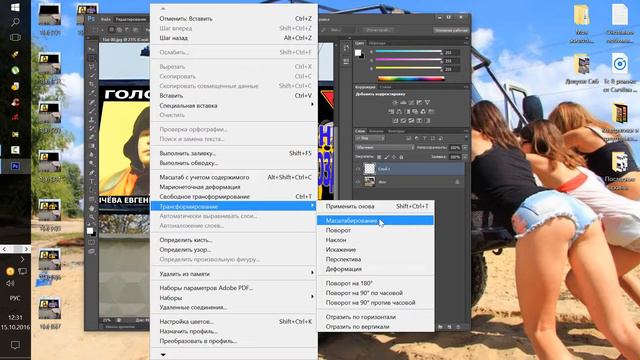Click Настройка цветов menu entry
640x360 pixels.
(234, 322)
